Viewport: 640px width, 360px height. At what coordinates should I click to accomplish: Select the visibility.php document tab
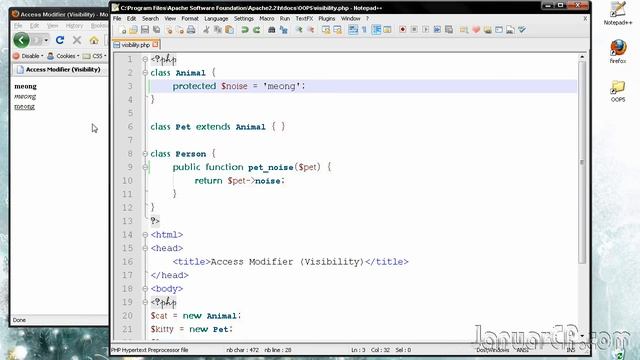click(136, 45)
